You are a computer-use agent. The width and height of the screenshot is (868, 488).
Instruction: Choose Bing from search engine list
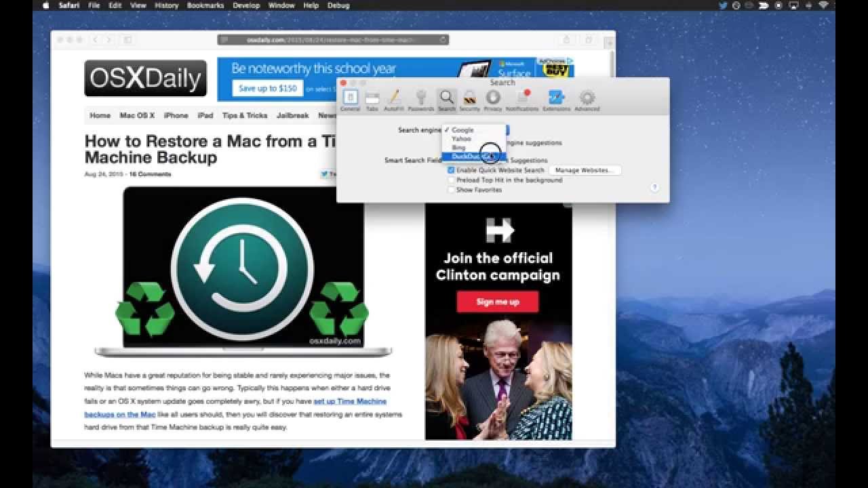(474, 147)
